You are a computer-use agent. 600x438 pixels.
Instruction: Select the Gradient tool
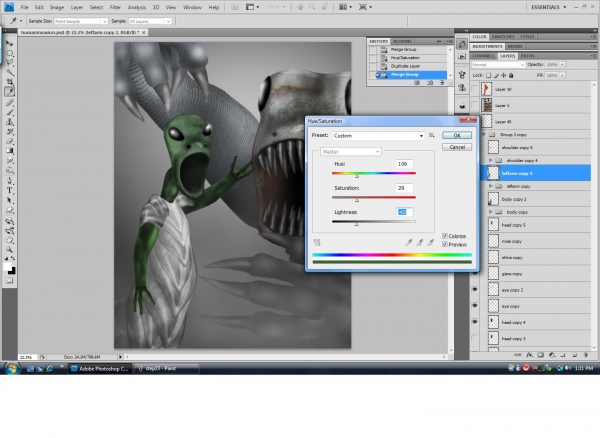pos(10,150)
